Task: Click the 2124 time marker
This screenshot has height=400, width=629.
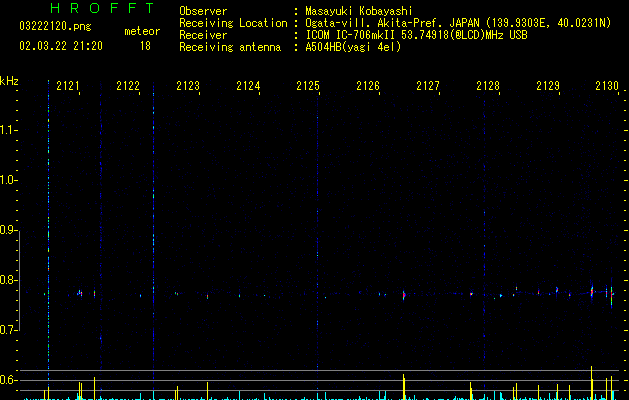Action: (248, 86)
